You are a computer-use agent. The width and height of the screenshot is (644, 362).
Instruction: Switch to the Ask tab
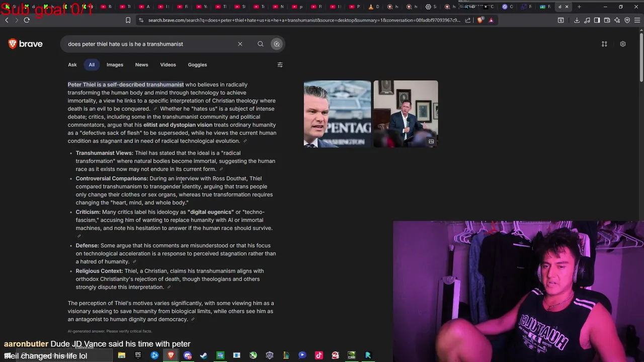pos(72,64)
